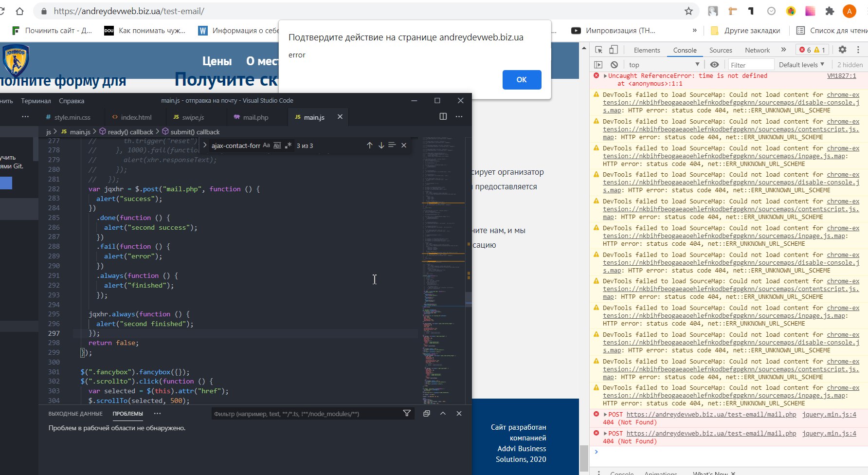Toggle the live expression eye icon
Screen dimensions: 868x475
[714, 65]
